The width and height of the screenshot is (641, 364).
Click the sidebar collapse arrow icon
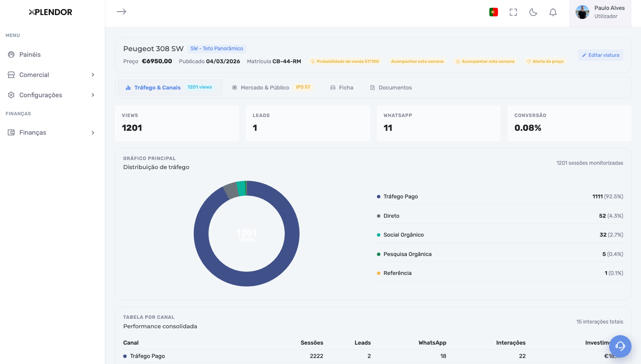pos(121,12)
